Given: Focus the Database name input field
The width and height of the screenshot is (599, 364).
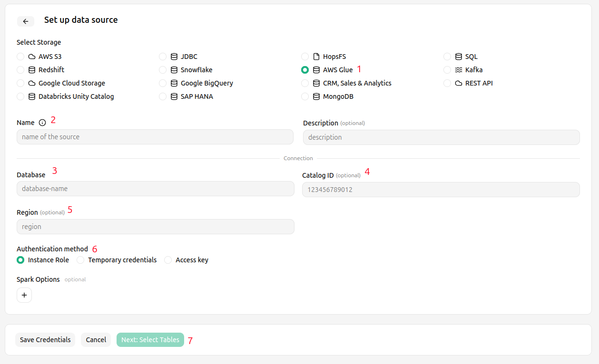Looking at the screenshot, I should pyautogui.click(x=156, y=189).
